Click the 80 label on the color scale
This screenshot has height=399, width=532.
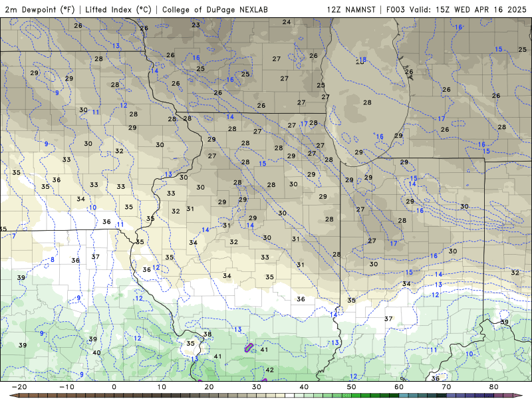pyautogui.click(x=494, y=387)
